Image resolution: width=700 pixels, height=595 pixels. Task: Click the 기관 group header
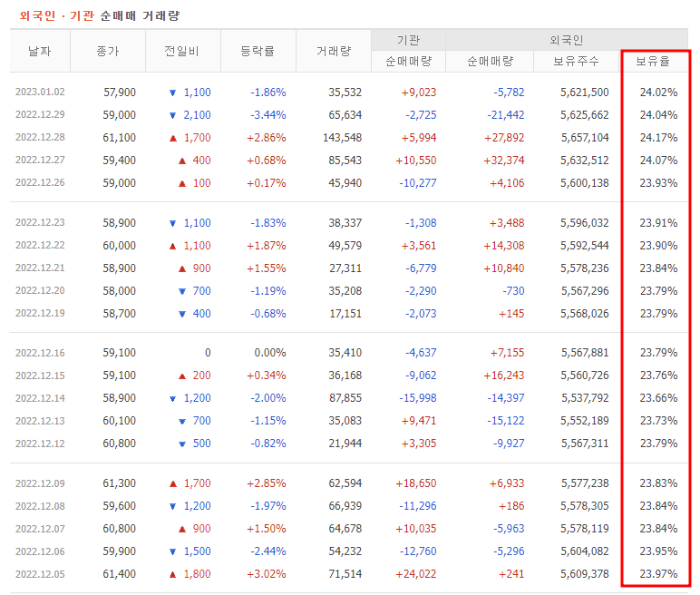coord(408,40)
